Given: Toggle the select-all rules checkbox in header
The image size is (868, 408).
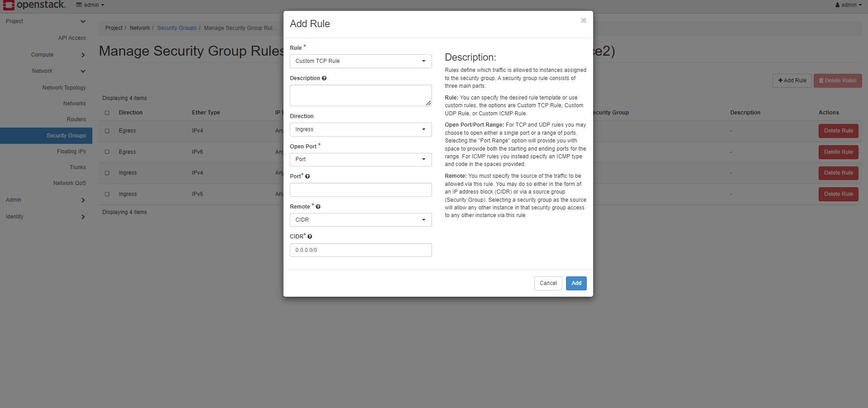Looking at the screenshot, I should pos(107,113).
